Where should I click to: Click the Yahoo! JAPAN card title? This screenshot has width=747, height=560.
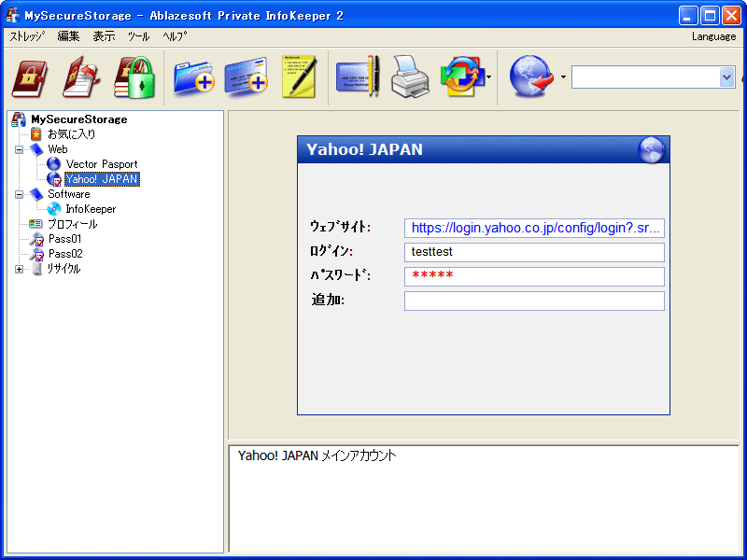click(364, 149)
